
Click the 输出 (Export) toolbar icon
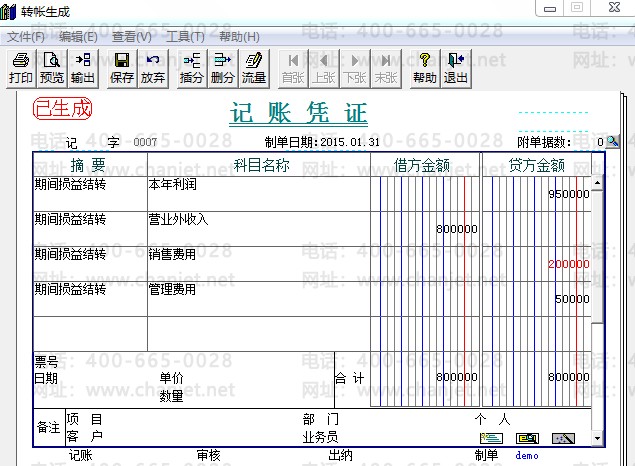point(83,68)
